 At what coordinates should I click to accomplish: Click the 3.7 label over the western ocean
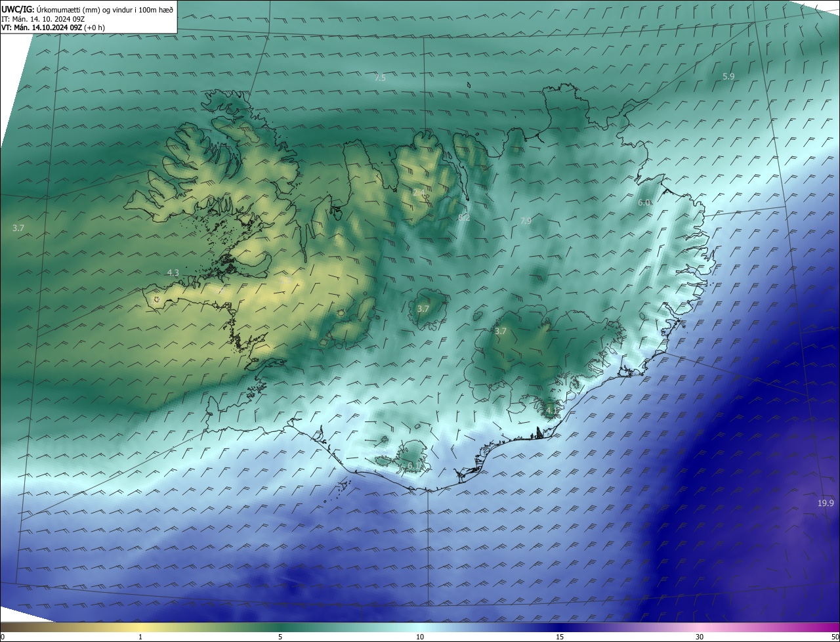[x=18, y=228]
